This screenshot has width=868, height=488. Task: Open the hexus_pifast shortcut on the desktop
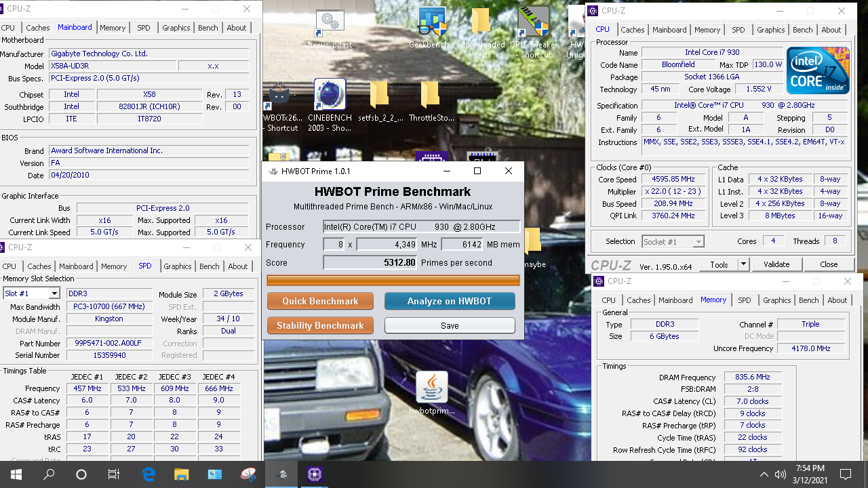330,32
